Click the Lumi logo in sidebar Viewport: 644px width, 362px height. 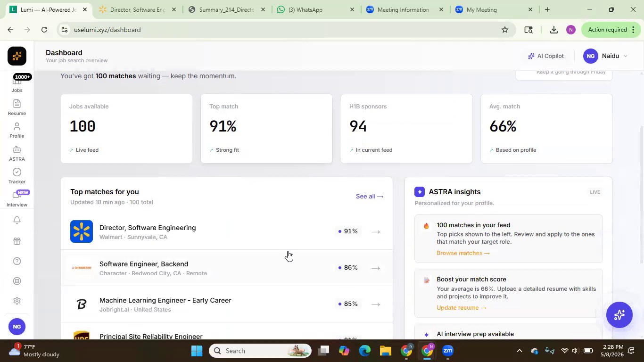click(x=17, y=56)
